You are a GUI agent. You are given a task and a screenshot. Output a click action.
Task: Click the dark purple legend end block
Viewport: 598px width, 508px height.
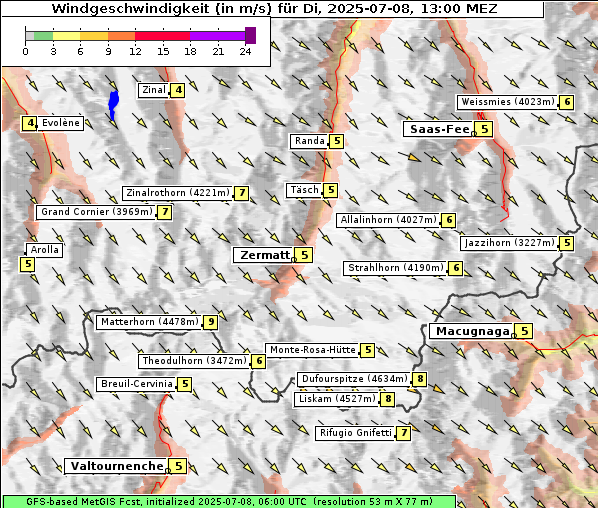click(250, 35)
